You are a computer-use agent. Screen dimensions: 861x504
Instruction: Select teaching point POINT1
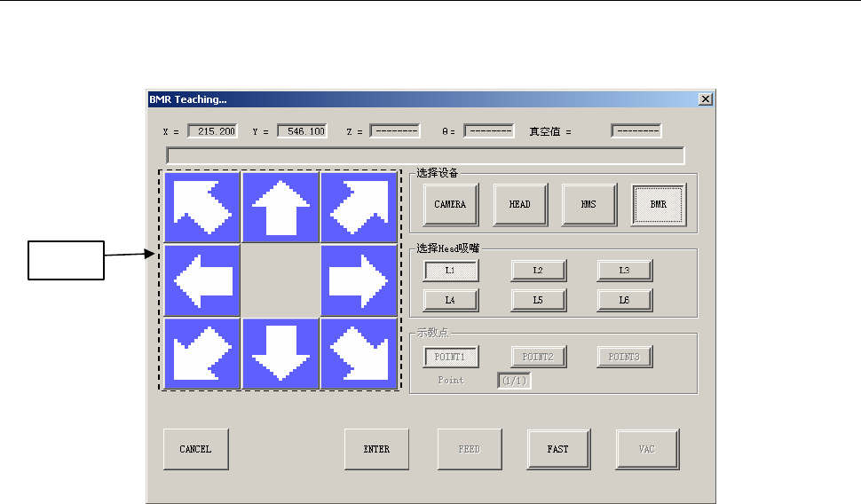(x=451, y=357)
